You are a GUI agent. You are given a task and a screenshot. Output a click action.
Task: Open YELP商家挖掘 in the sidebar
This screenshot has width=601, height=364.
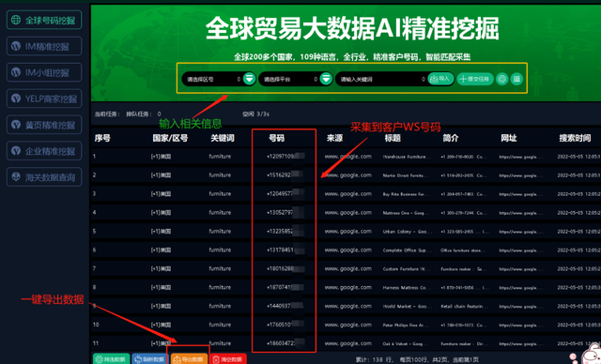click(x=44, y=99)
